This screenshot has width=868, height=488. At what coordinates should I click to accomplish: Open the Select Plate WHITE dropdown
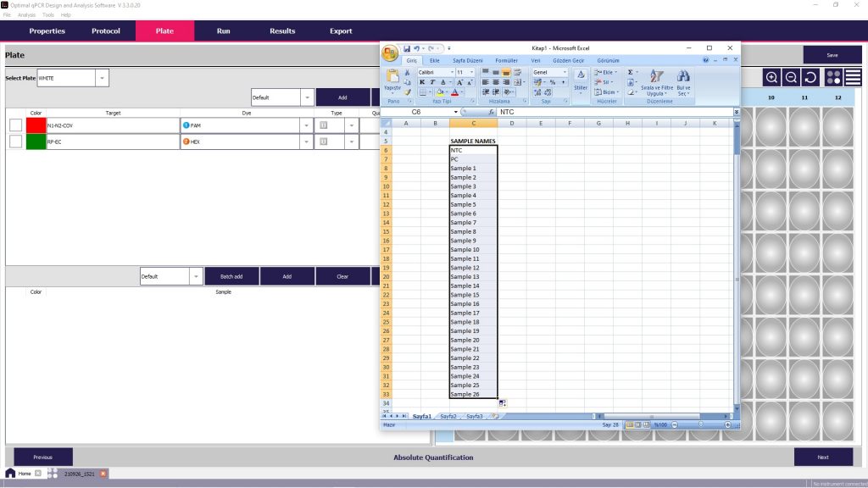click(103, 78)
